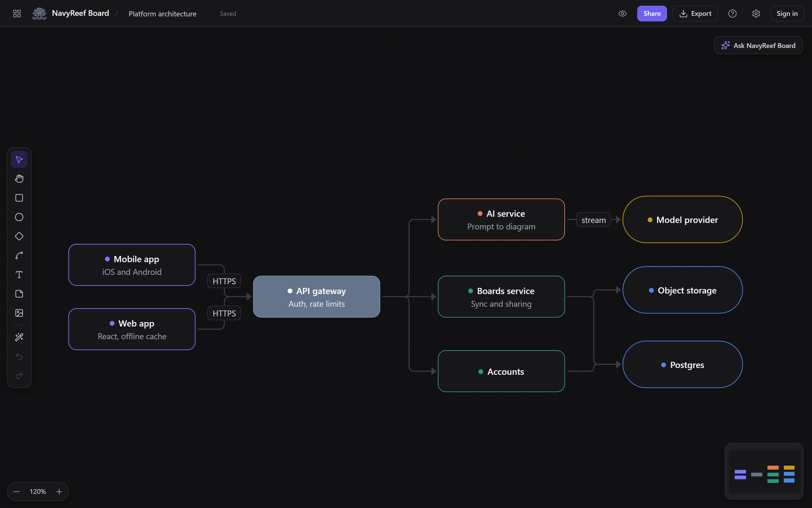Viewport: 812px width, 508px height.
Task: Select the API gateway node
Action: click(x=317, y=297)
